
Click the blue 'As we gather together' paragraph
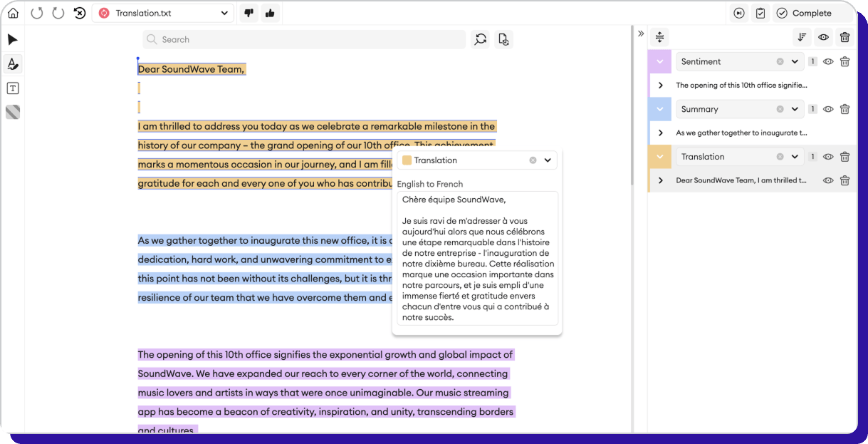[x=265, y=269]
